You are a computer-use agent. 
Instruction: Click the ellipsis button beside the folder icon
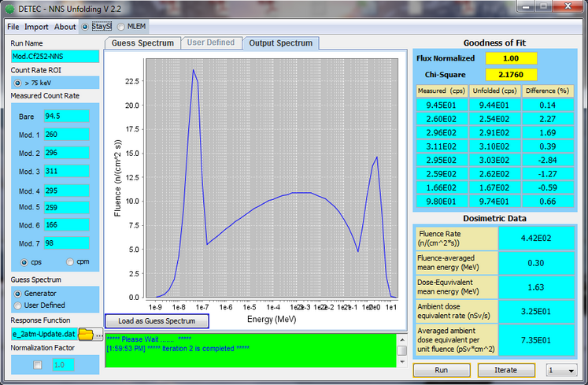pos(98,334)
